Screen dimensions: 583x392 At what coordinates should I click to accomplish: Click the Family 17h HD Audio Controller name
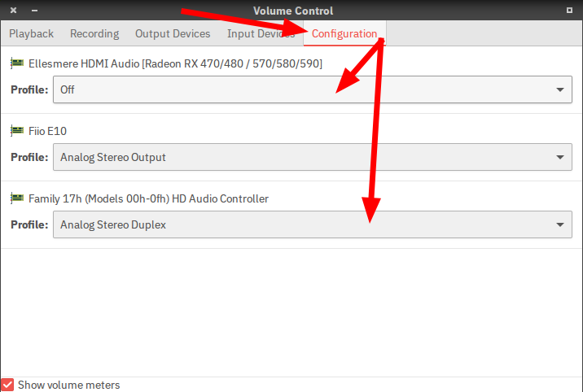148,198
